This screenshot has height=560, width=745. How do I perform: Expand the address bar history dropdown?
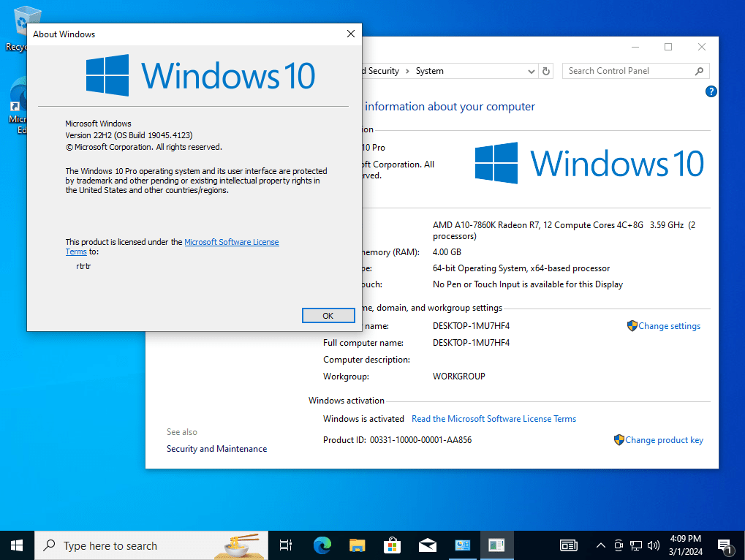click(x=531, y=71)
